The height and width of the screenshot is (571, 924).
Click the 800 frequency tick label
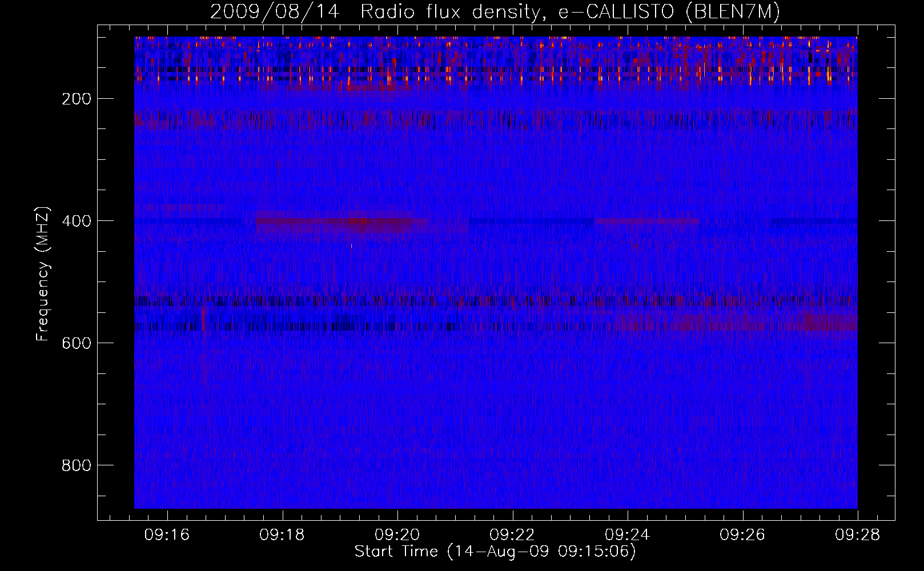click(77, 465)
